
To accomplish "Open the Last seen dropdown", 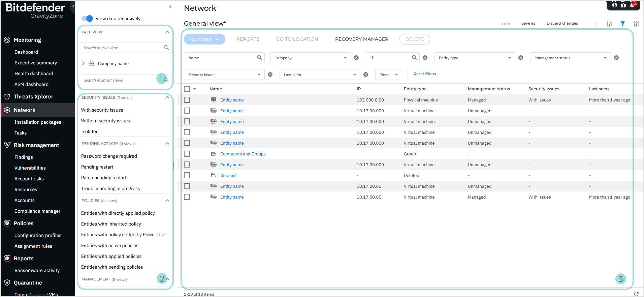I will coord(320,75).
